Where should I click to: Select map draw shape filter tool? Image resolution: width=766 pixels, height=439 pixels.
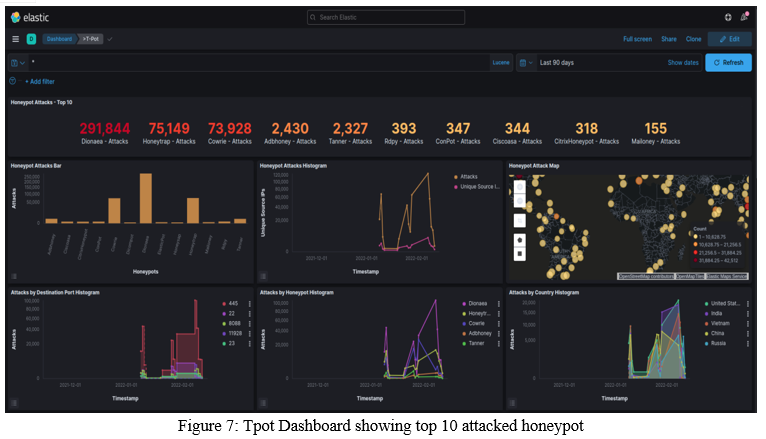click(x=520, y=240)
